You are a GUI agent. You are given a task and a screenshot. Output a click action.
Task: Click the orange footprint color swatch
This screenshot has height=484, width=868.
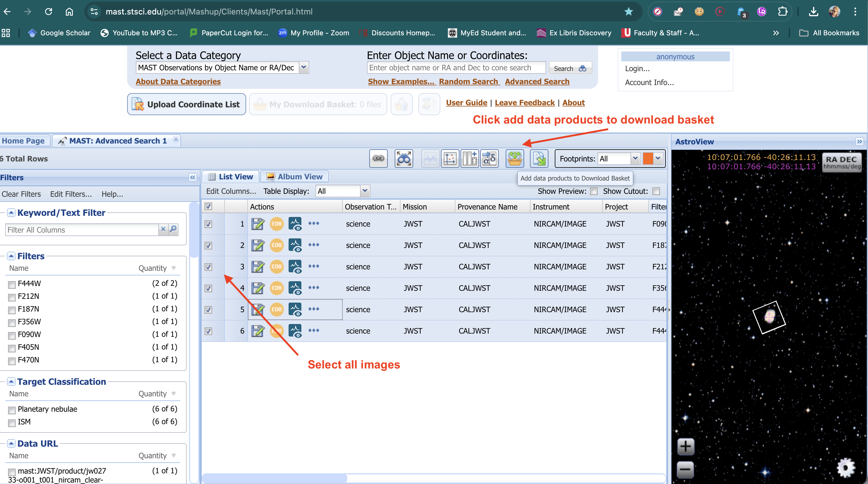point(648,159)
